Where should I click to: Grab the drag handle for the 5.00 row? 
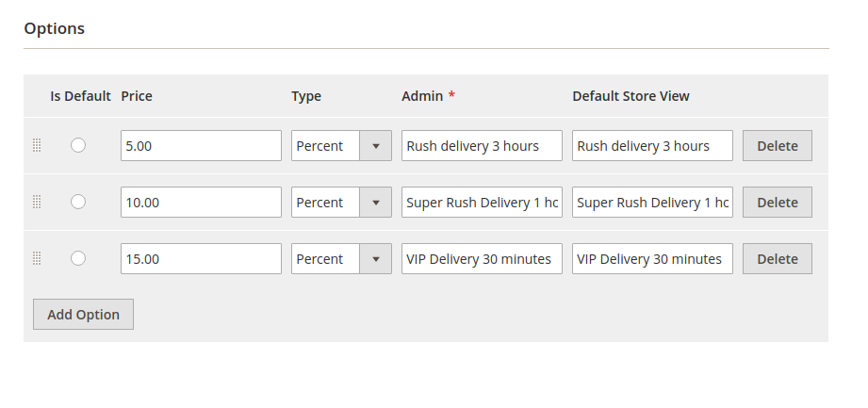[x=37, y=146]
